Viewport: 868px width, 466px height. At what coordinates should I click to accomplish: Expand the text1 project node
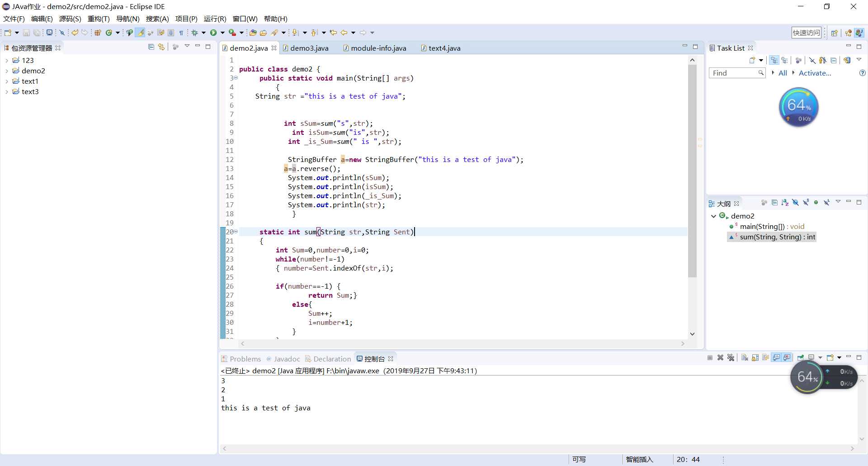click(7, 81)
